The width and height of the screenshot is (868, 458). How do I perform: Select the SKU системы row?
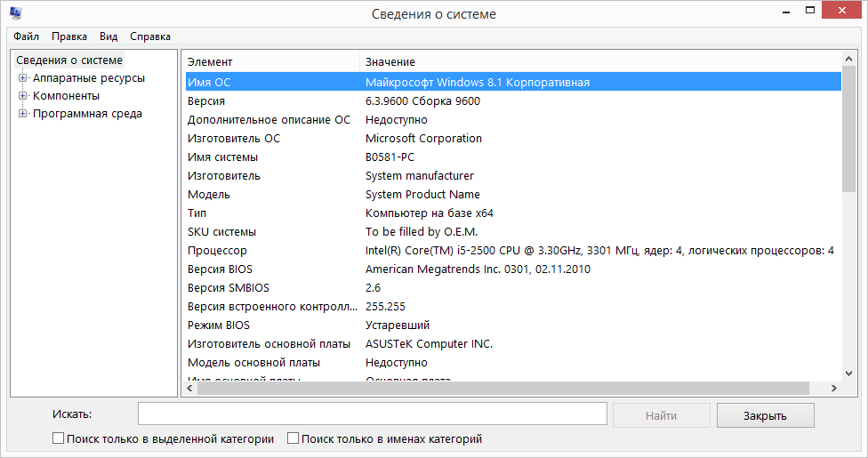[x=513, y=231]
